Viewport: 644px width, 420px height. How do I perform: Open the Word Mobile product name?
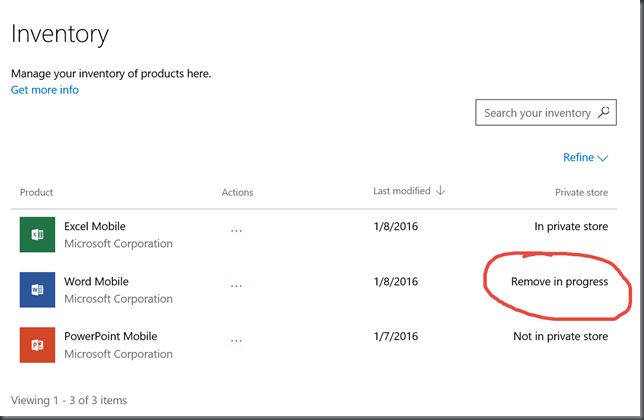click(97, 281)
